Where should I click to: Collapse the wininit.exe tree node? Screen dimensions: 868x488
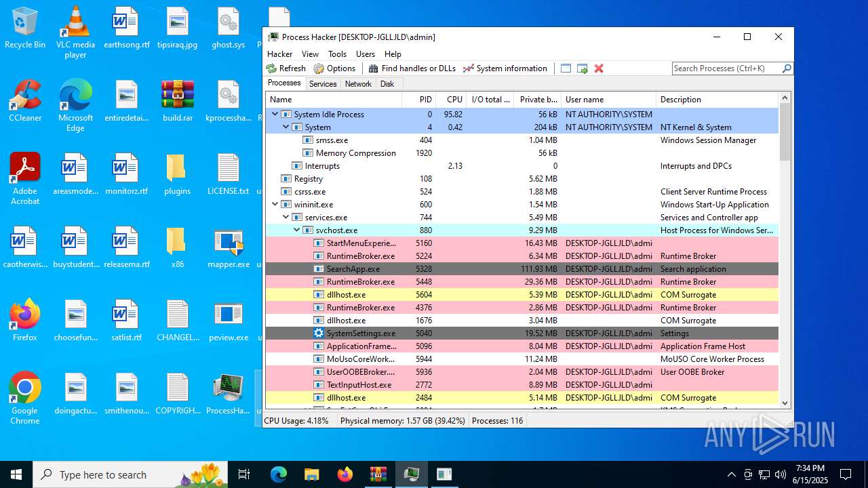coord(275,205)
